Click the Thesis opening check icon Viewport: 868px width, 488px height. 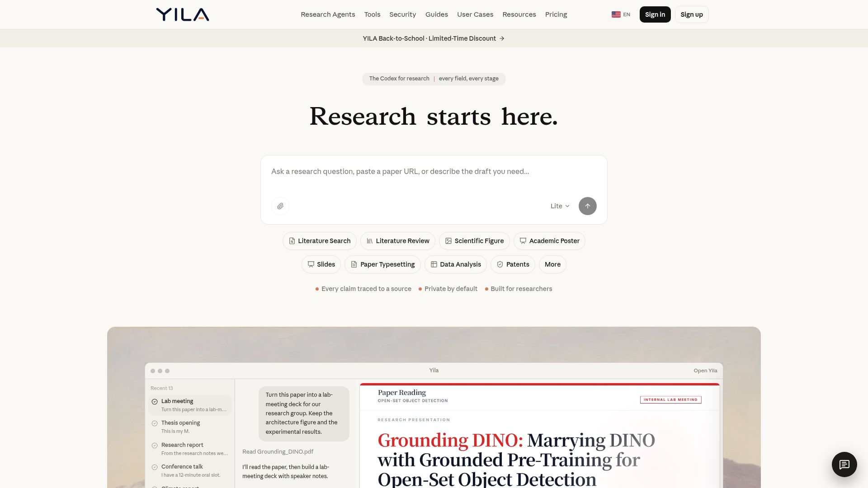[155, 423]
